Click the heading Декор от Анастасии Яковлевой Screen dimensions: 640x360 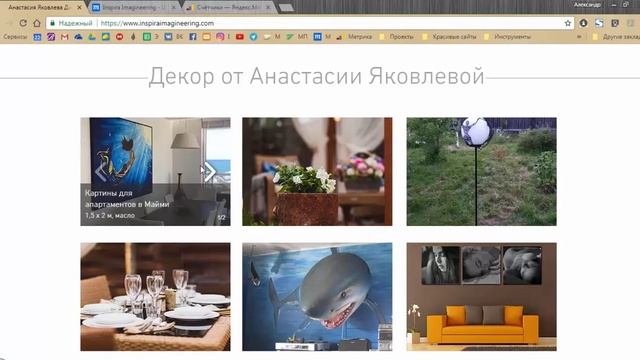(316, 77)
